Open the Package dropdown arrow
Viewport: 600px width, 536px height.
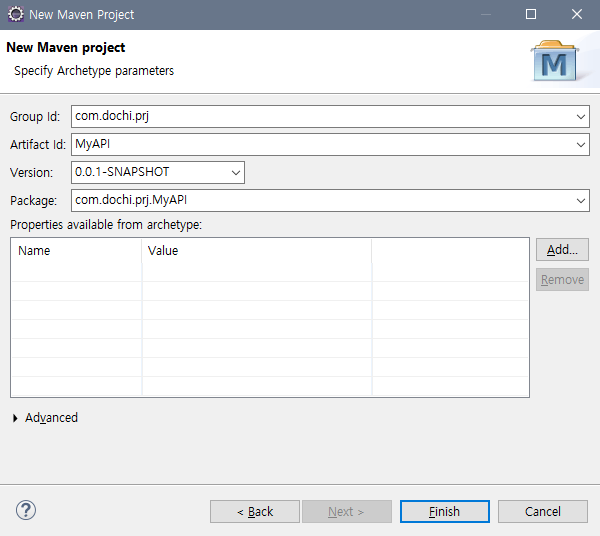pos(580,200)
